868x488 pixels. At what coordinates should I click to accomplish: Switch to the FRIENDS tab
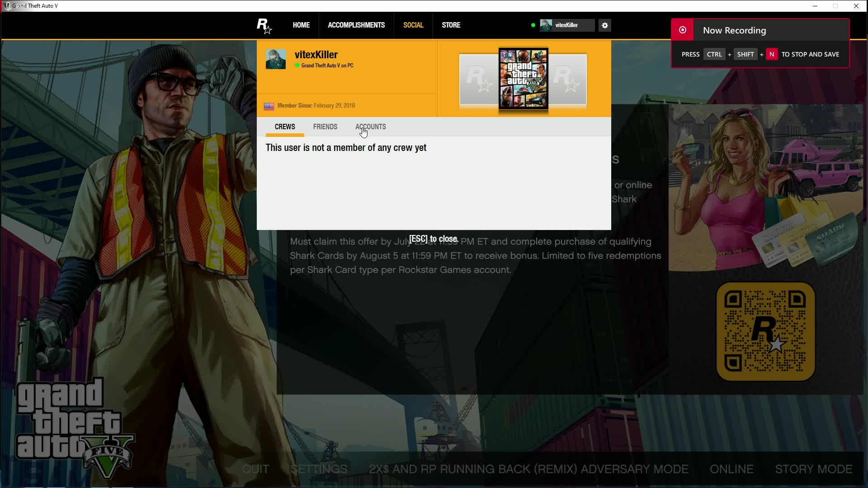(325, 127)
